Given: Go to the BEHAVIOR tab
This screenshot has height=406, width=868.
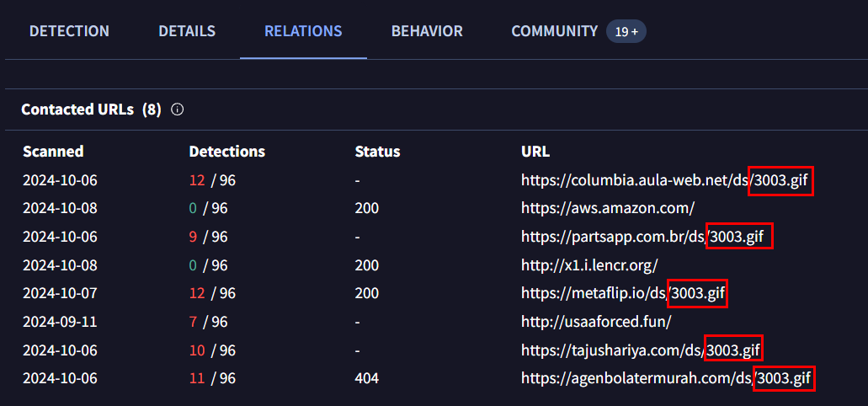Looking at the screenshot, I should pos(427,31).
